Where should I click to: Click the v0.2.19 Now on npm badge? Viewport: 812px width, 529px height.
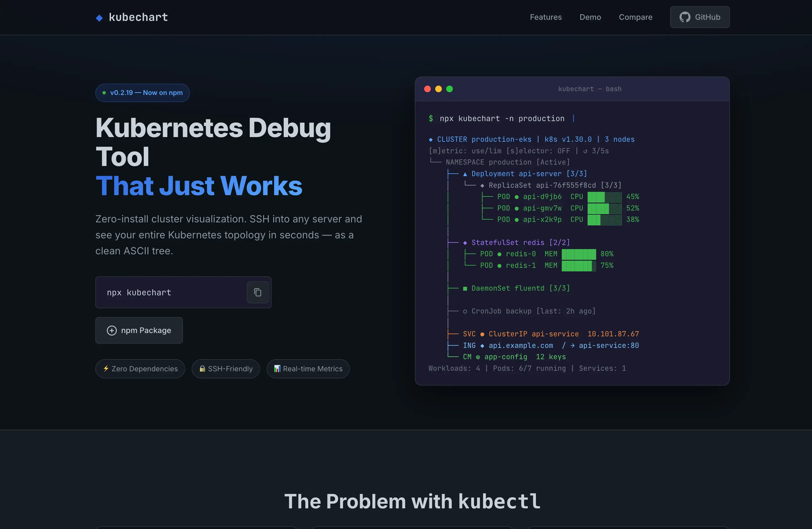click(143, 93)
